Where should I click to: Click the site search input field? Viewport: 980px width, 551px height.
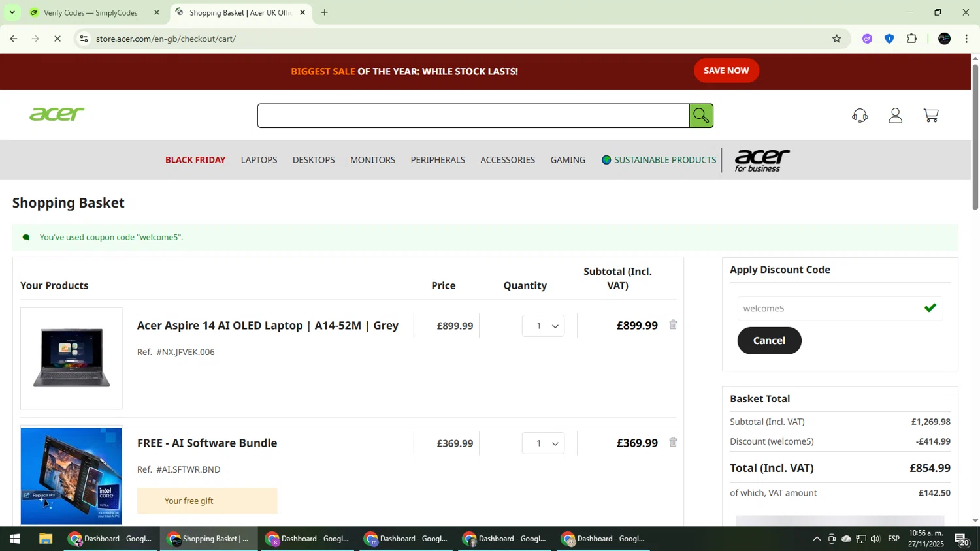[x=474, y=116]
